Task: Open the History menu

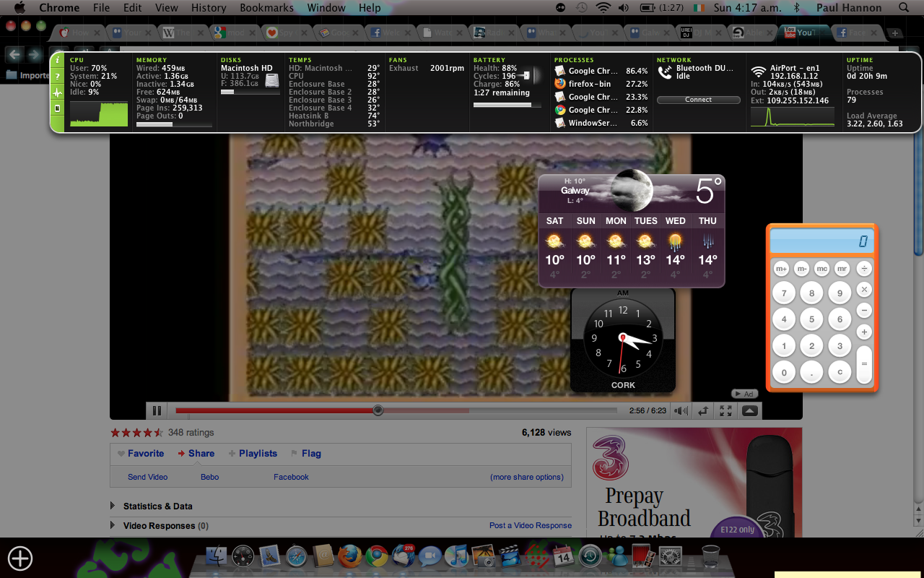Action: coord(209,8)
